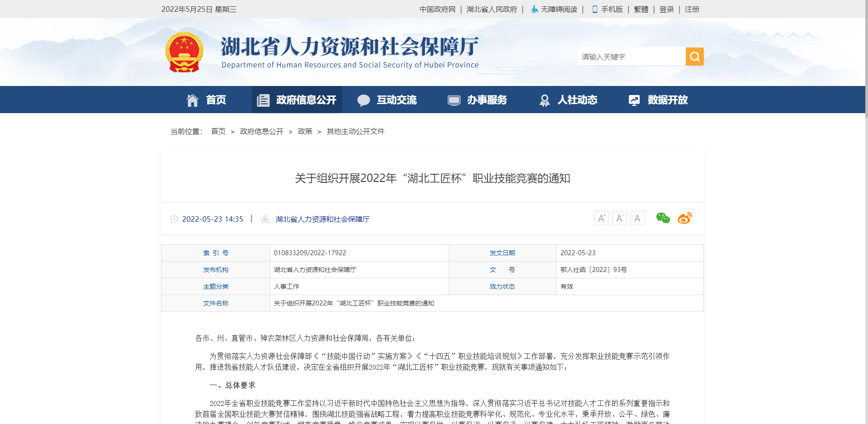
Task: Click the 登录 login link
Action: tap(666, 9)
